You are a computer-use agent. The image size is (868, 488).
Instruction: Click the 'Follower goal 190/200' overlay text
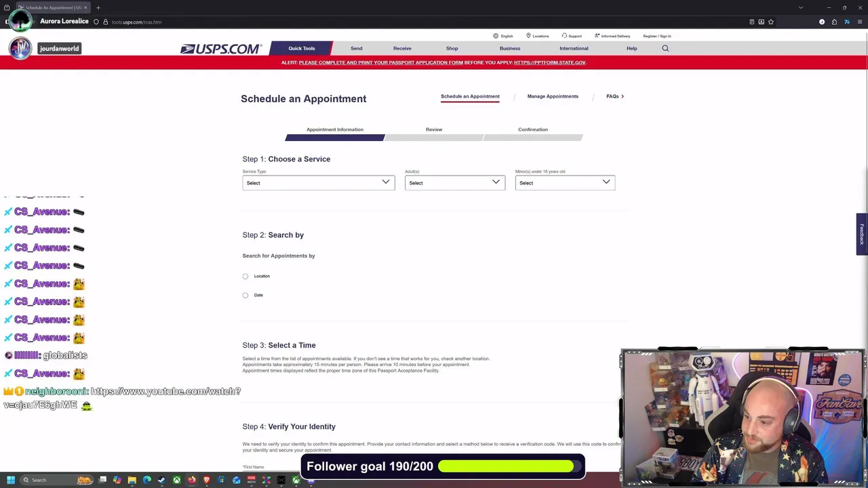point(370,466)
